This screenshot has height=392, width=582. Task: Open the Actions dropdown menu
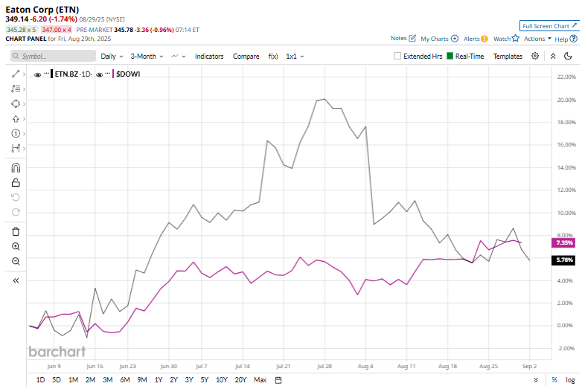[x=537, y=39]
